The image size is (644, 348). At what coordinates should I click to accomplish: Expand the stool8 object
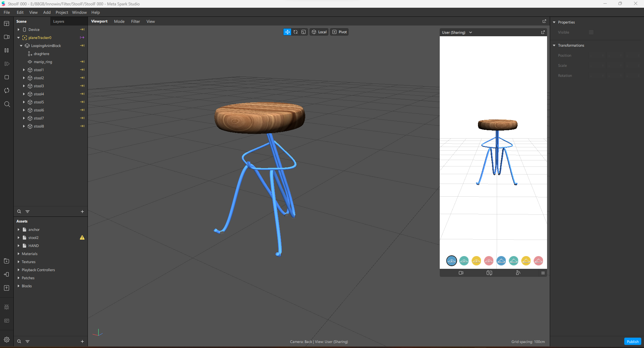24,126
